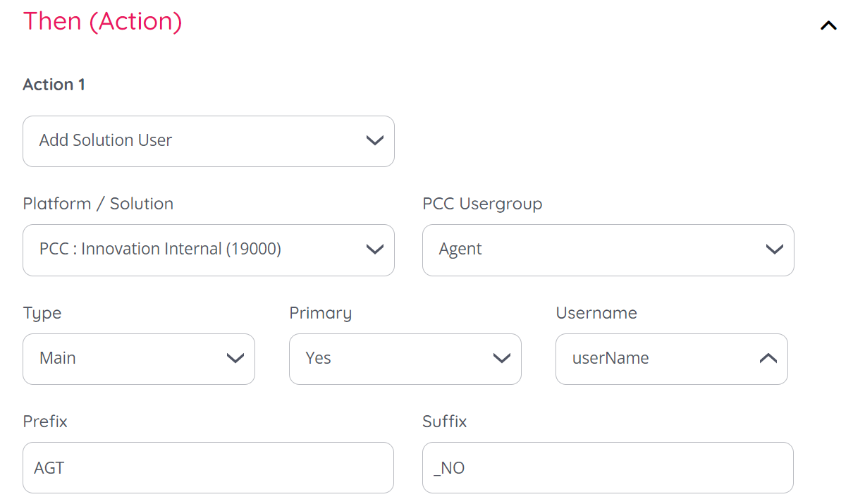853x504 pixels.
Task: Click the Suffix field label
Action: pos(444,422)
